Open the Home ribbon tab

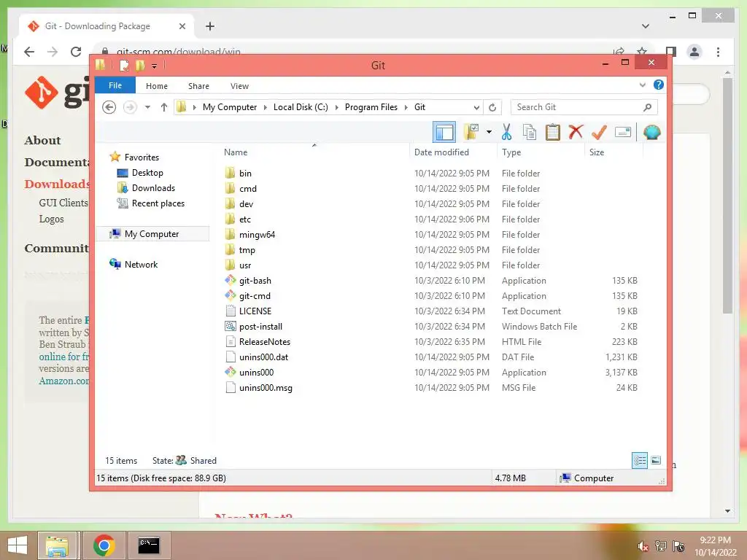click(157, 86)
